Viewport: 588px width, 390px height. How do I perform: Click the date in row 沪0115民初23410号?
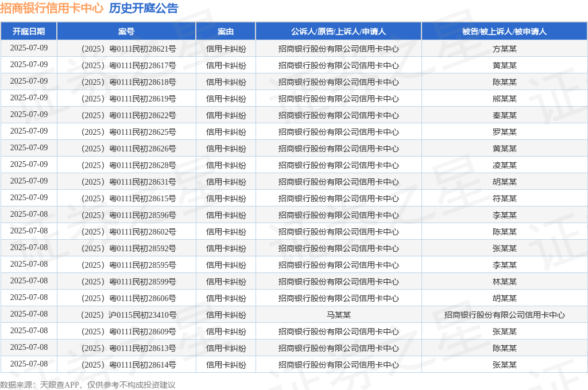click(x=29, y=314)
